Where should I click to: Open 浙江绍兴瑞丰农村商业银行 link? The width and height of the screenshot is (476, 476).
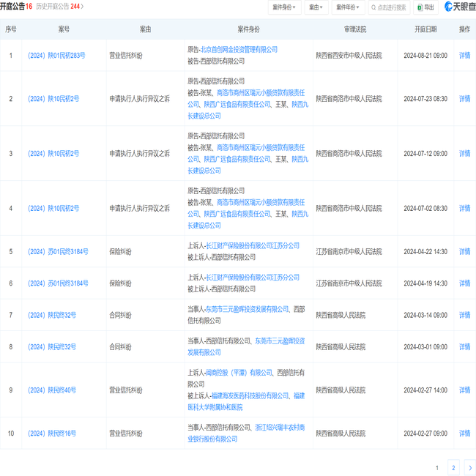(x=280, y=428)
